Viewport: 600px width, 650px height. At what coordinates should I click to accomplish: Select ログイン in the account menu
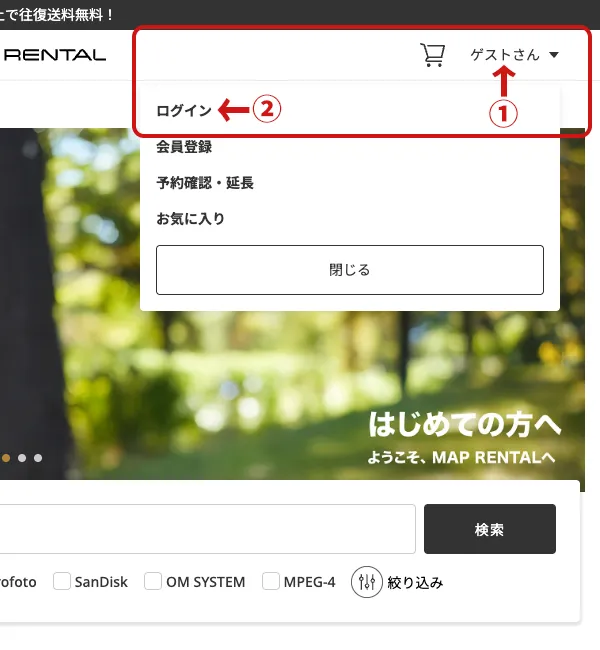pyautogui.click(x=184, y=111)
